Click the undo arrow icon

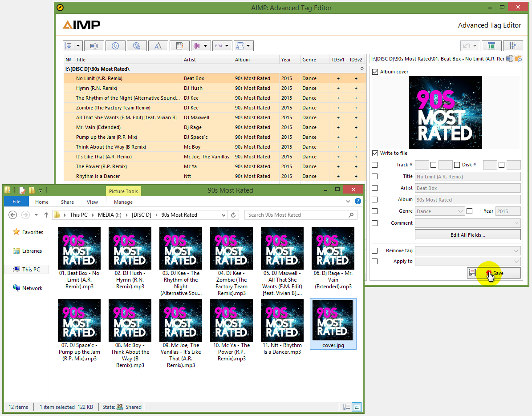467,46
